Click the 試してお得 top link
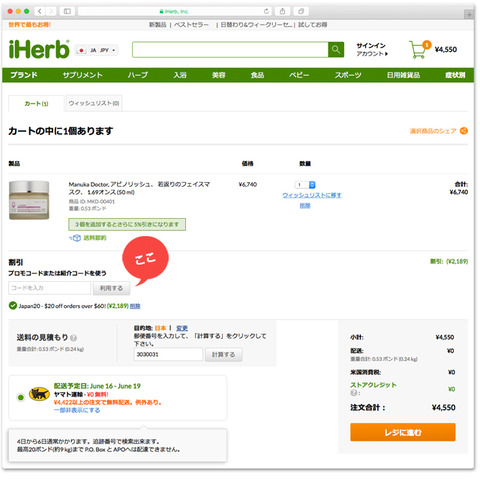This screenshot has width=480, height=485. click(312, 25)
